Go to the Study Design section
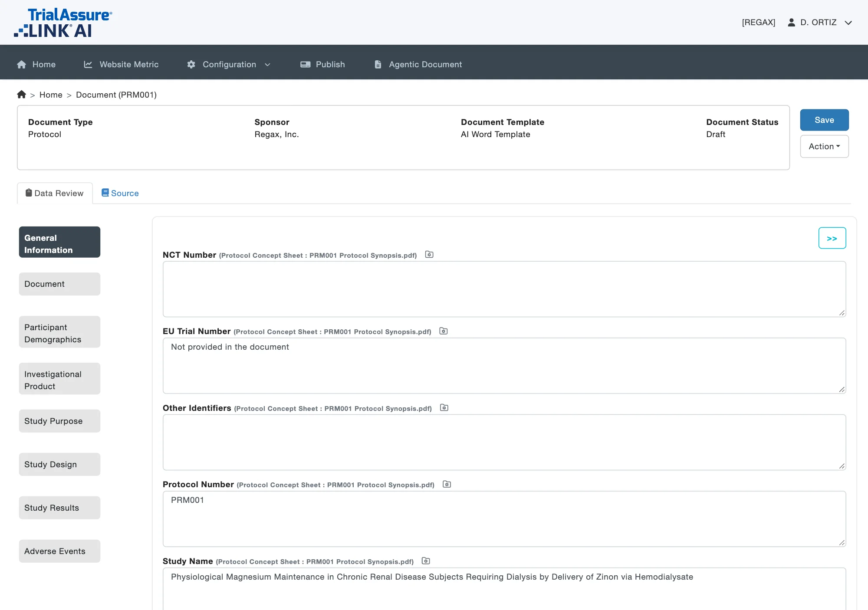 click(x=59, y=465)
